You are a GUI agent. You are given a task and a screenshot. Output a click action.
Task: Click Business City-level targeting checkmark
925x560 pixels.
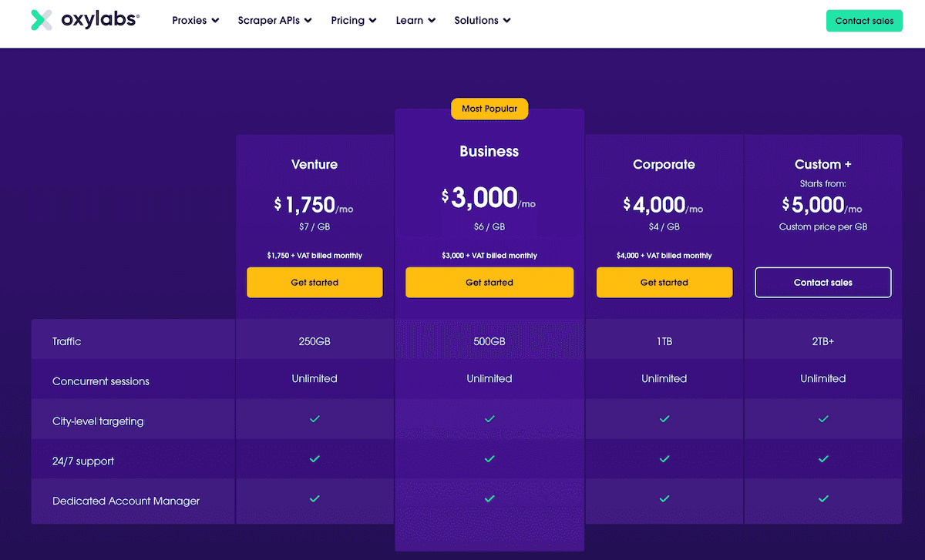pyautogui.click(x=489, y=419)
